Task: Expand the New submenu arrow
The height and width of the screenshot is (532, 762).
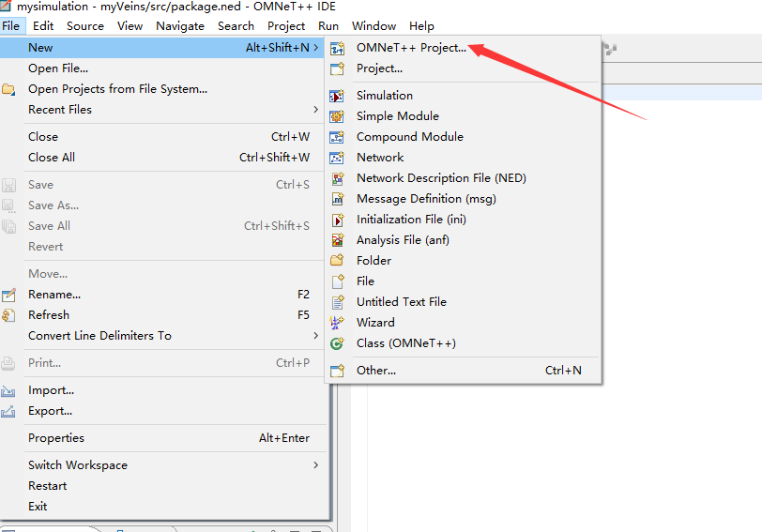Action: click(316, 48)
